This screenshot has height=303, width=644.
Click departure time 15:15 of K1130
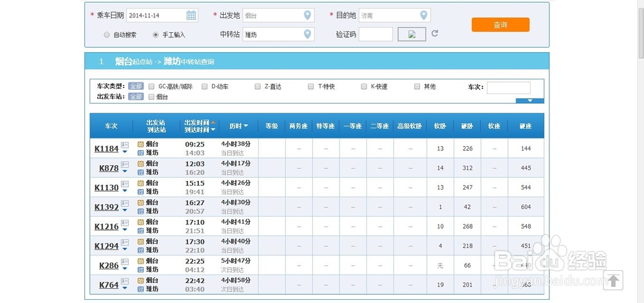click(194, 183)
